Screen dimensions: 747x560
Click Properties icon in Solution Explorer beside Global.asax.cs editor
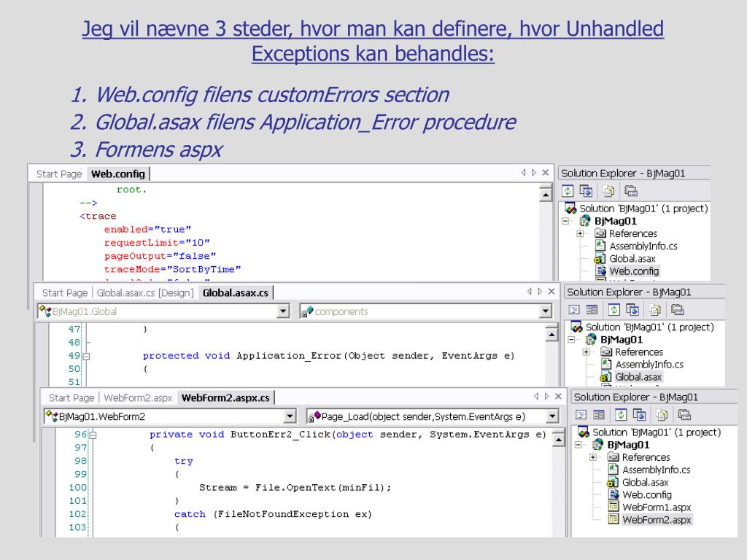point(677,310)
